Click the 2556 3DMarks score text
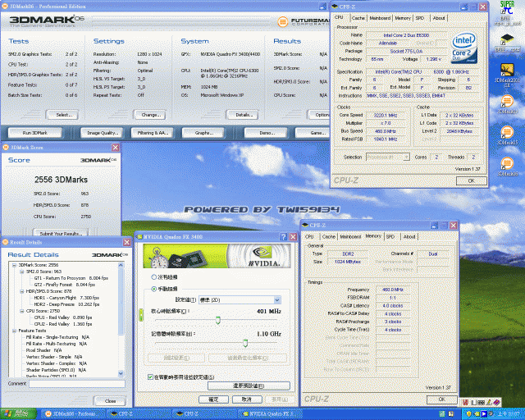The height and width of the screenshot is (420, 525). (x=61, y=180)
